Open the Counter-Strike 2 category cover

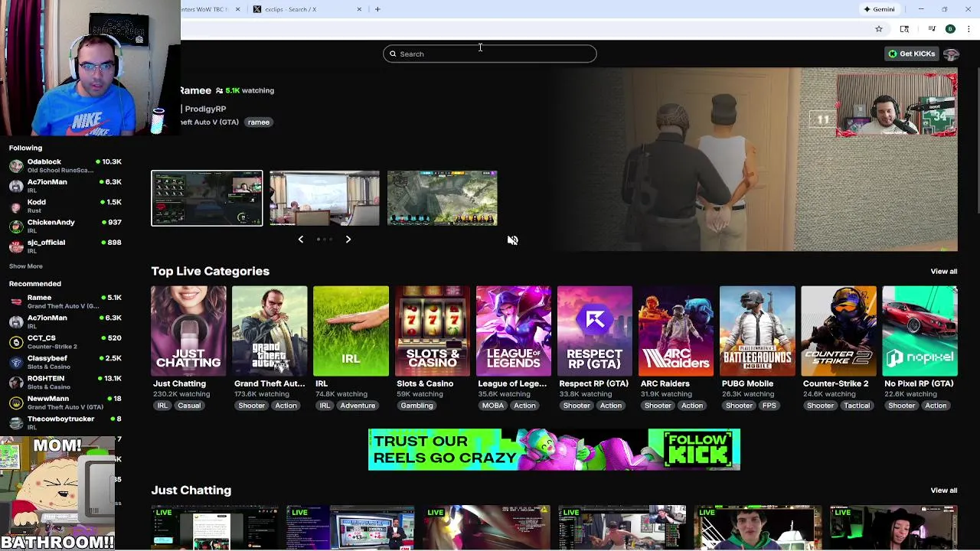[838, 331]
